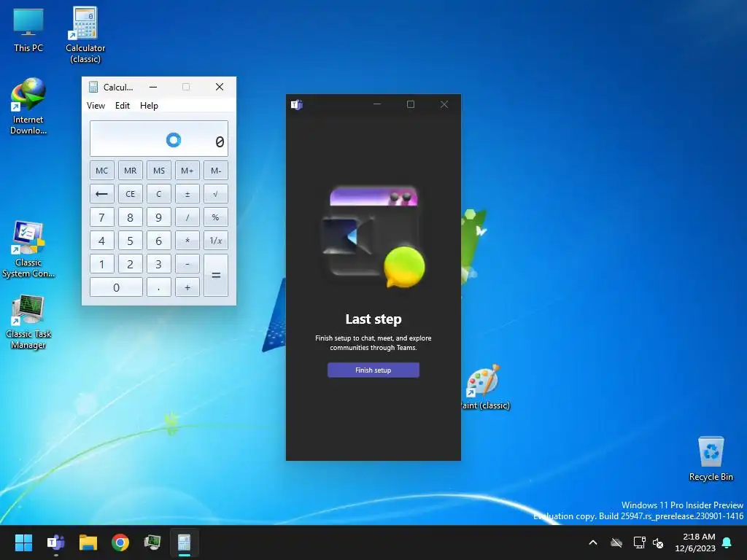
Task: Click calculator digit 1
Action: [x=102, y=264]
